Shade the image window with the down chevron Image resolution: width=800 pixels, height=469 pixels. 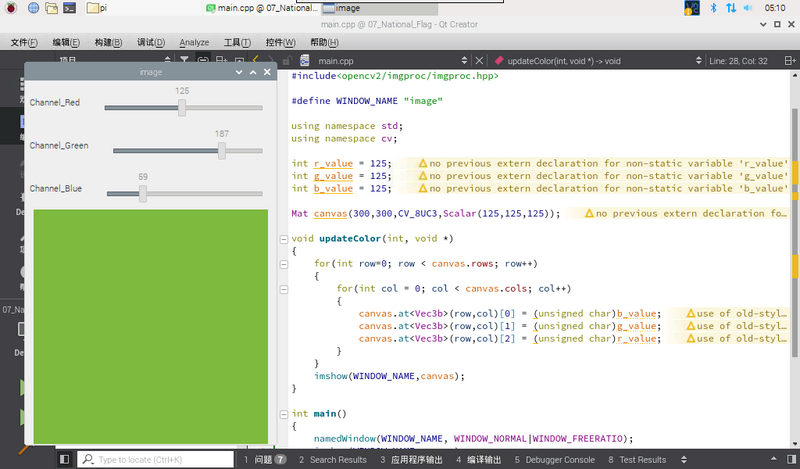tap(239, 72)
